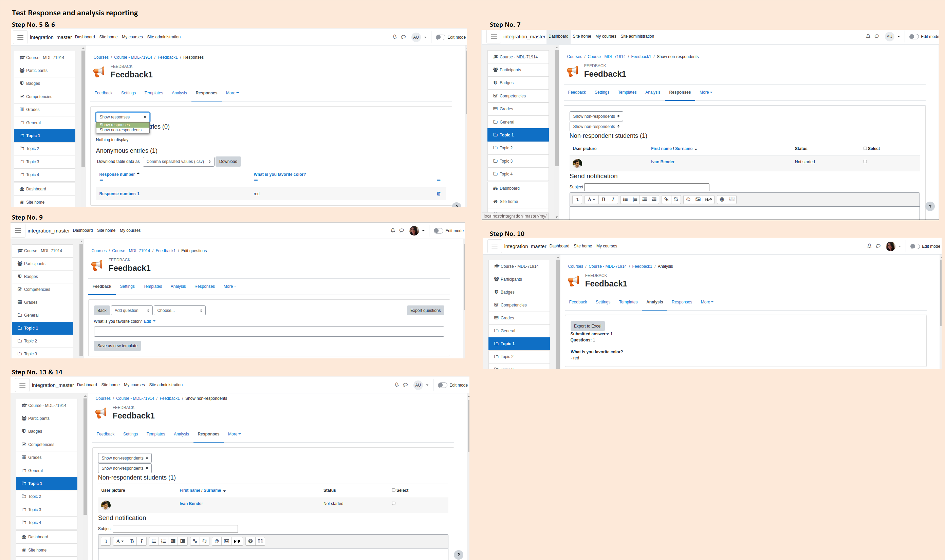
Task: Click the Back button in the Step 9 panel
Action: pos(102,311)
